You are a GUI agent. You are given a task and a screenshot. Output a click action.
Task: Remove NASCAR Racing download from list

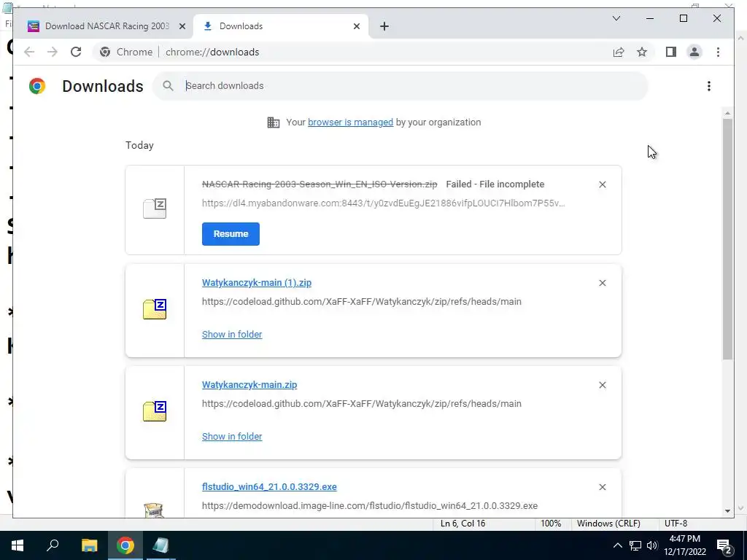click(602, 184)
